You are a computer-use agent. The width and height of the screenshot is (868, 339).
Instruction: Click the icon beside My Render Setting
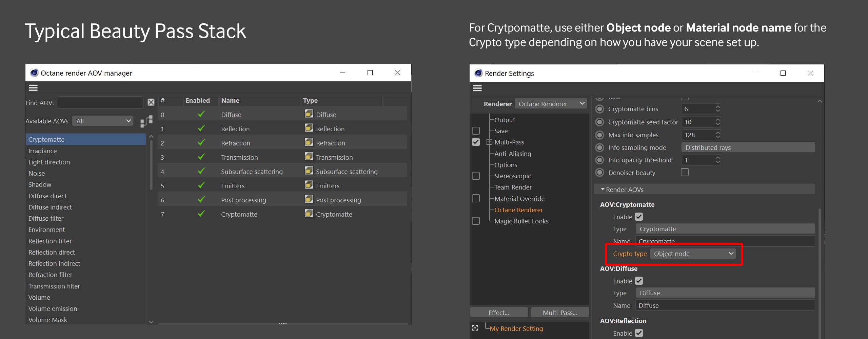(x=475, y=328)
